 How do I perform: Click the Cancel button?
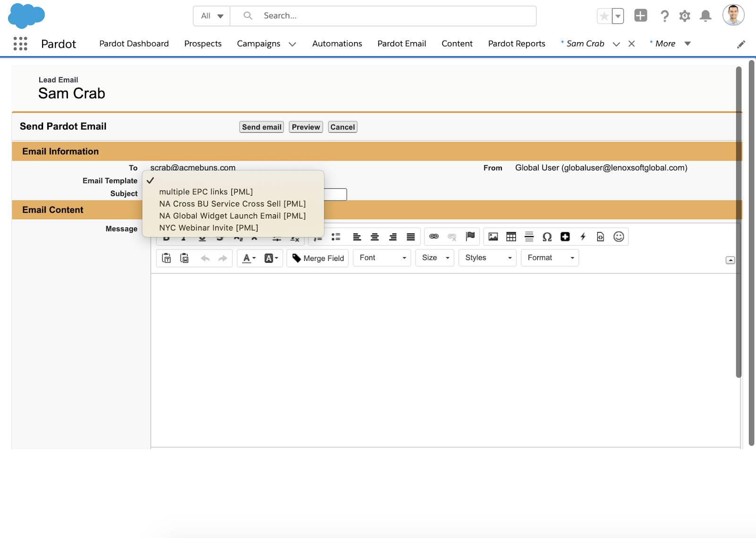(343, 127)
